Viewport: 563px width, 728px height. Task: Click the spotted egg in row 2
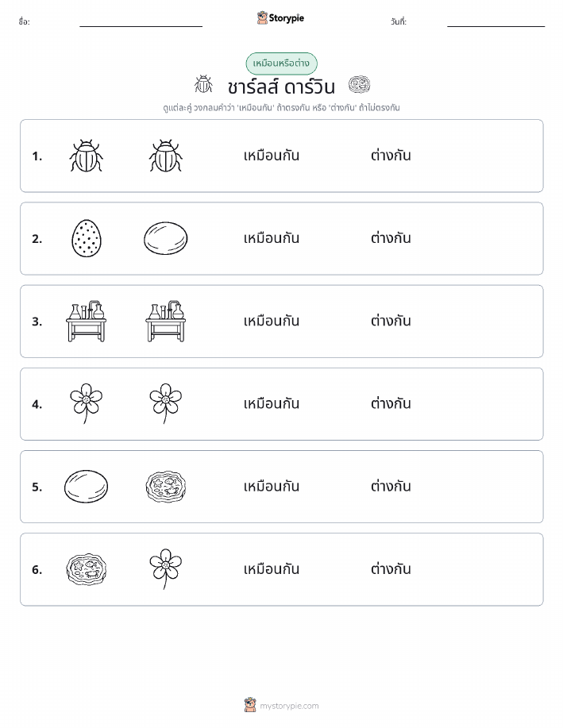click(87, 238)
